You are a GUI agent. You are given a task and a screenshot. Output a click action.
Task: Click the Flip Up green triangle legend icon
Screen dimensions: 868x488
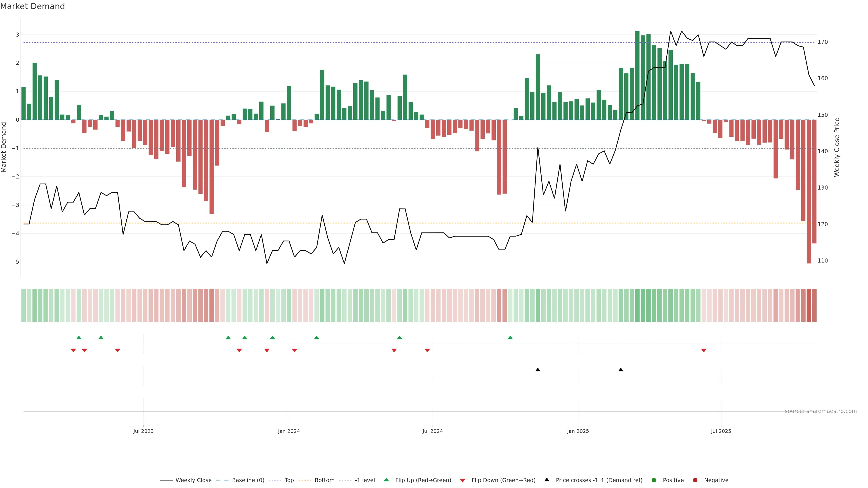[x=386, y=480]
